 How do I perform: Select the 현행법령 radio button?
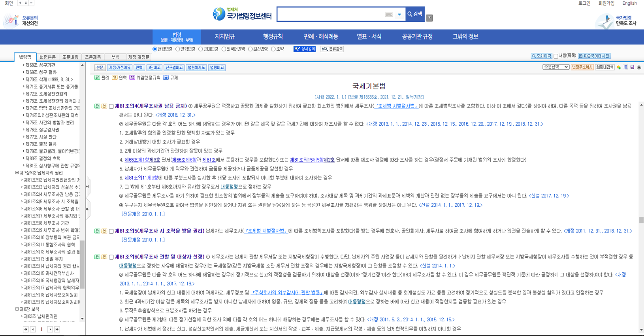point(155,49)
